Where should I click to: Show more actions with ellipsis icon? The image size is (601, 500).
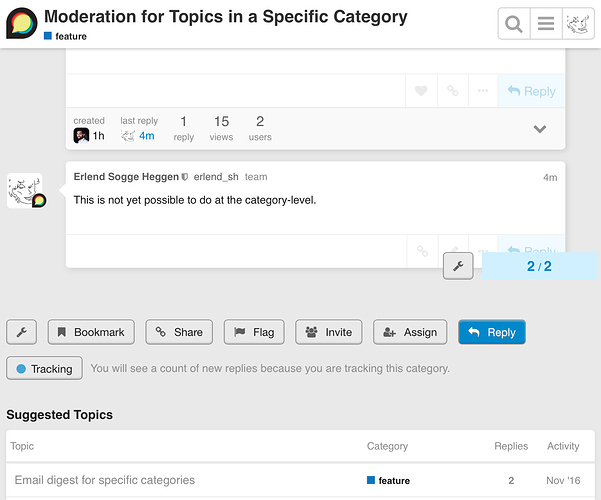(483, 91)
